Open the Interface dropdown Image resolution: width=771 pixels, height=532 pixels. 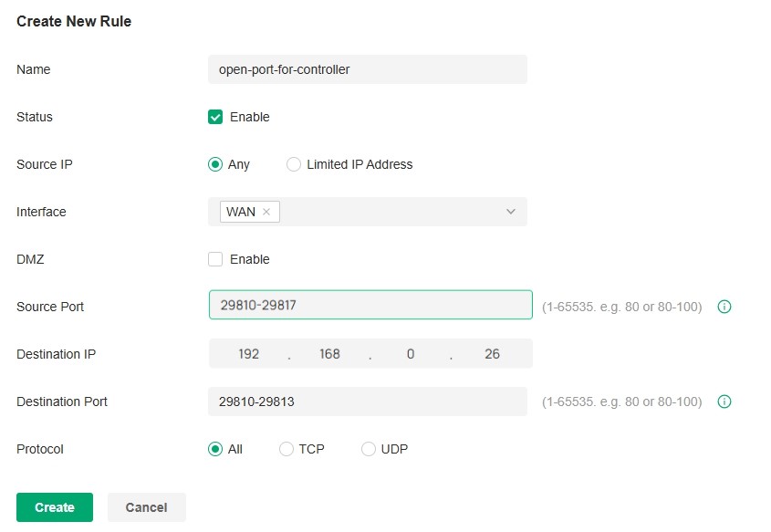pyautogui.click(x=383, y=211)
